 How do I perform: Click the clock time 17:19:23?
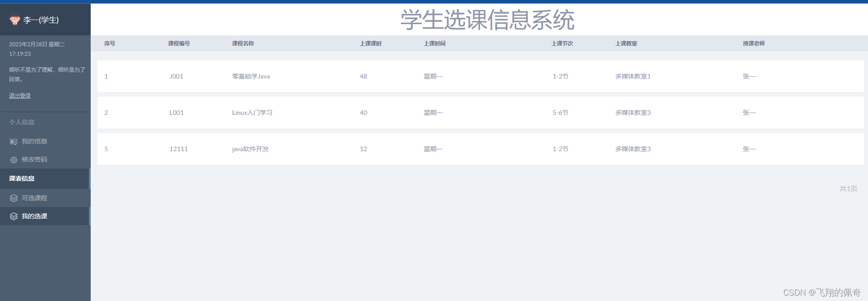pos(20,54)
